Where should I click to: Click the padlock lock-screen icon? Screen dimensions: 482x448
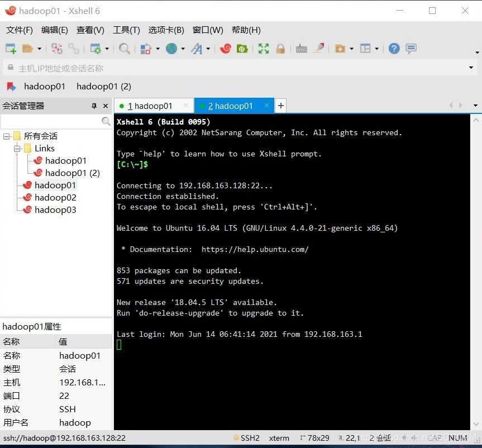click(280, 49)
